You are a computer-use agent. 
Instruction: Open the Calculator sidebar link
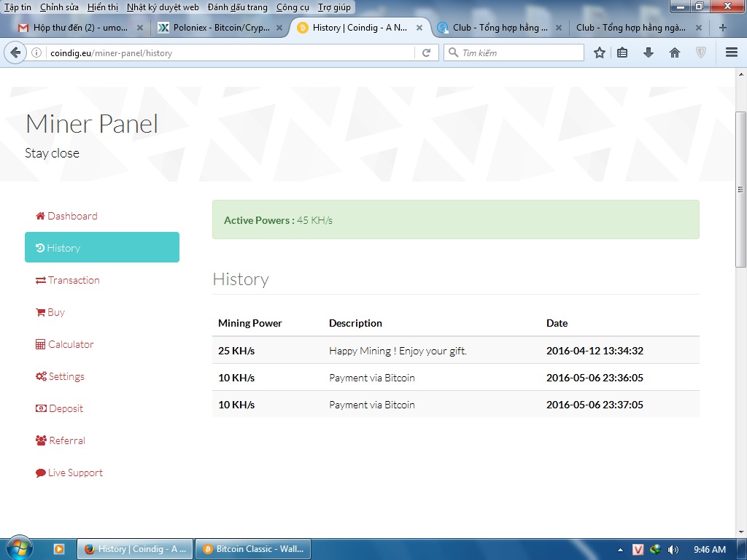point(65,344)
